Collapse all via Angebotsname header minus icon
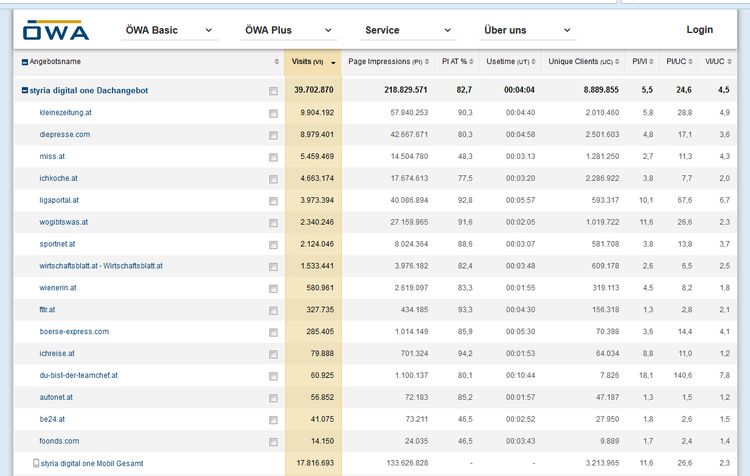Viewport: 750px width, 476px height. [x=25, y=62]
